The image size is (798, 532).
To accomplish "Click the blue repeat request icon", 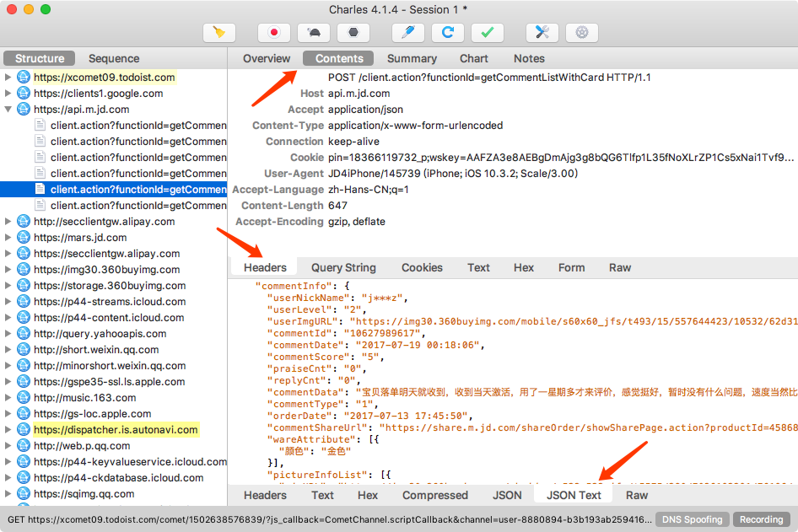I will (x=448, y=33).
